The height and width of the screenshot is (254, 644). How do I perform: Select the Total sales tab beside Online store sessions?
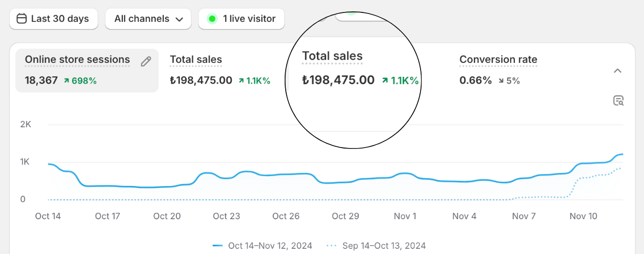196,60
